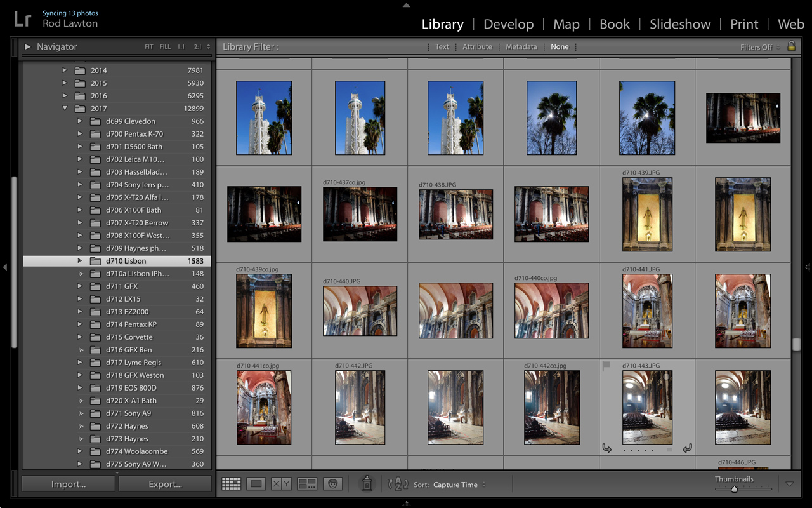
Task: Click the Import... button
Action: [x=69, y=484]
